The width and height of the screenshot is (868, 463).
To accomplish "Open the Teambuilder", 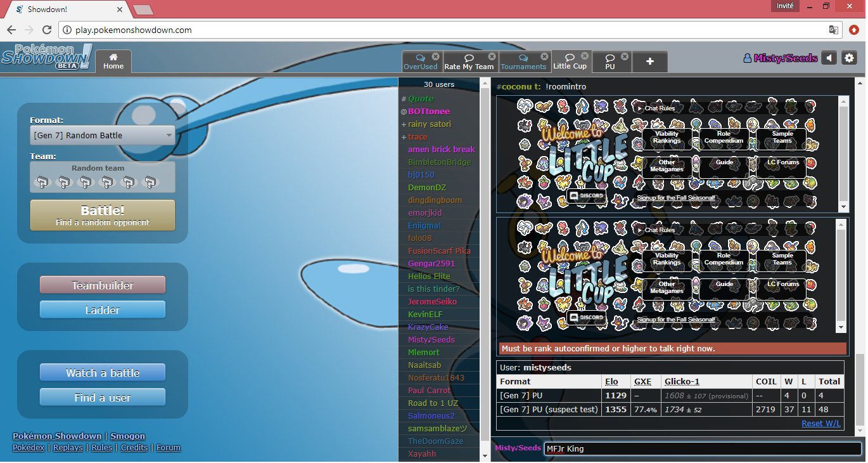I will point(103,285).
